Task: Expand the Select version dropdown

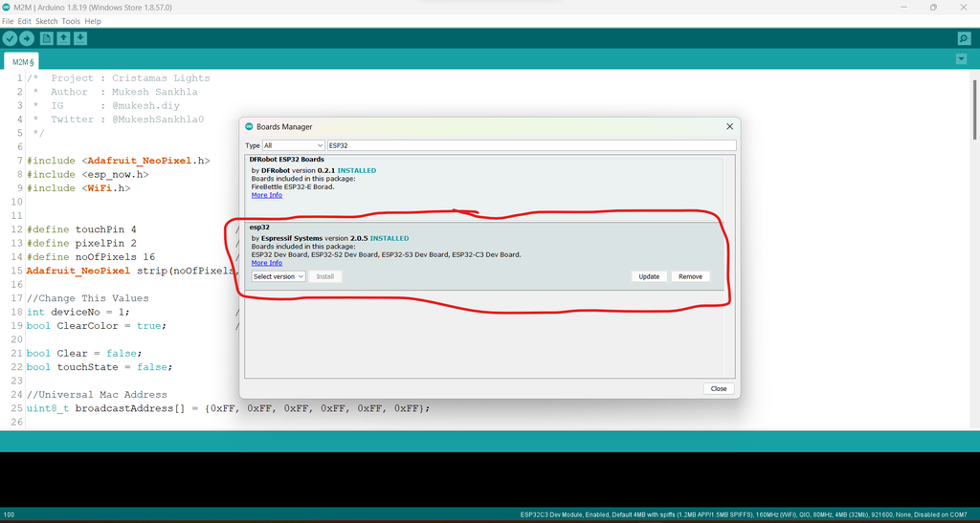Action: click(278, 276)
